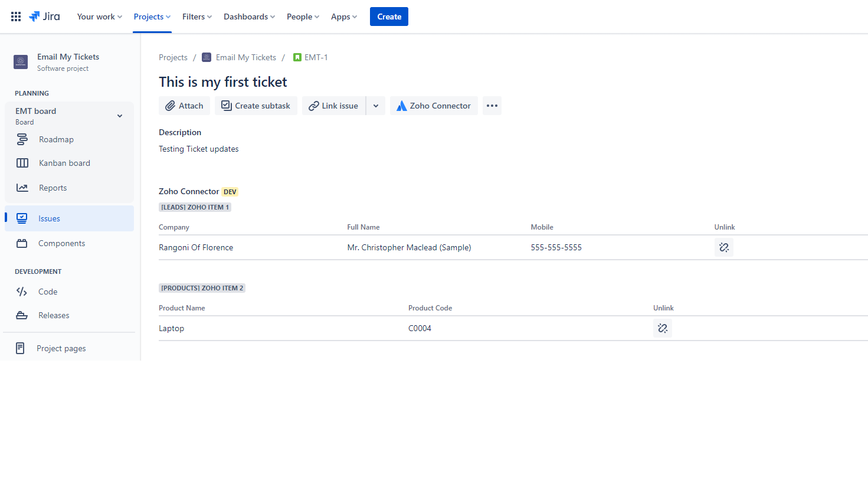Click the Create subtask button

tap(256, 106)
